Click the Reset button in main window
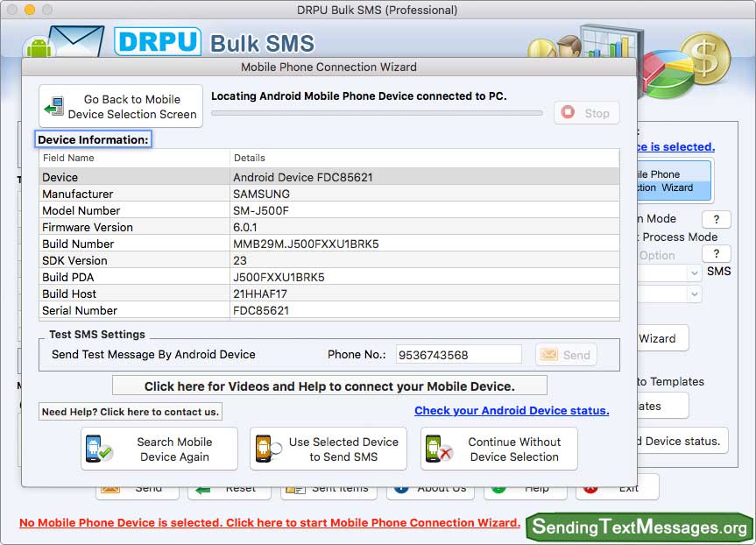Screen dimensions: 756x545 pyautogui.click(x=229, y=490)
